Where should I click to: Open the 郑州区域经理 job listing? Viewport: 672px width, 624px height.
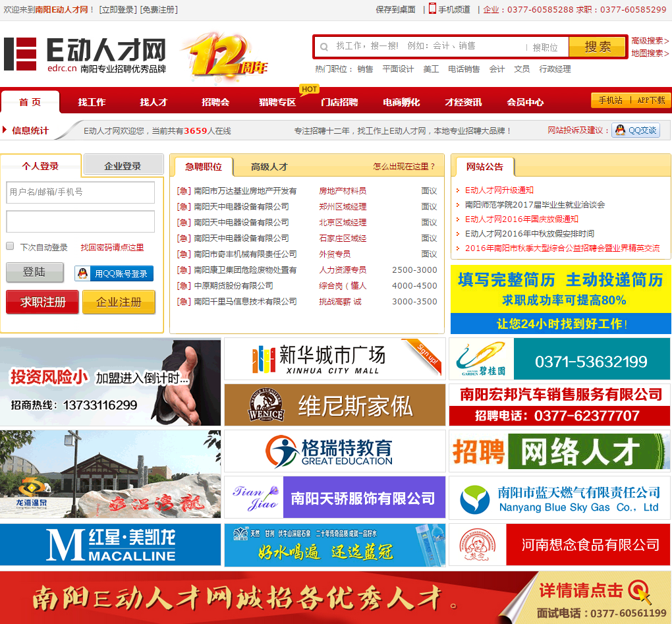click(343, 206)
